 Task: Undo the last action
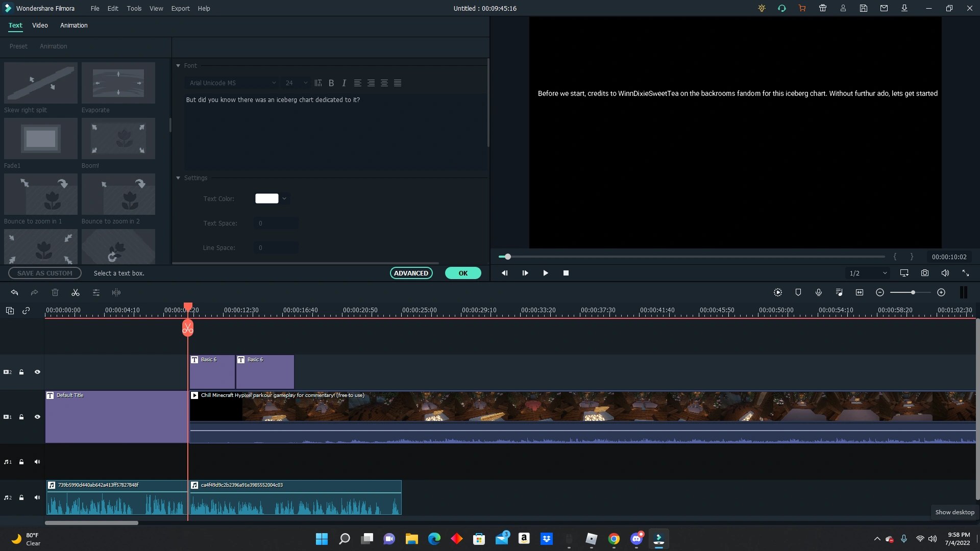point(14,292)
